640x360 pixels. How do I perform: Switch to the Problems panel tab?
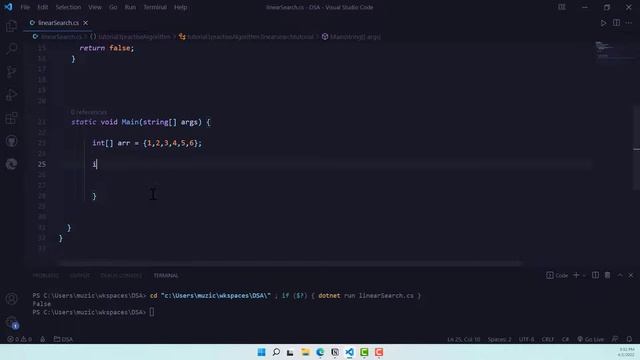46,276
